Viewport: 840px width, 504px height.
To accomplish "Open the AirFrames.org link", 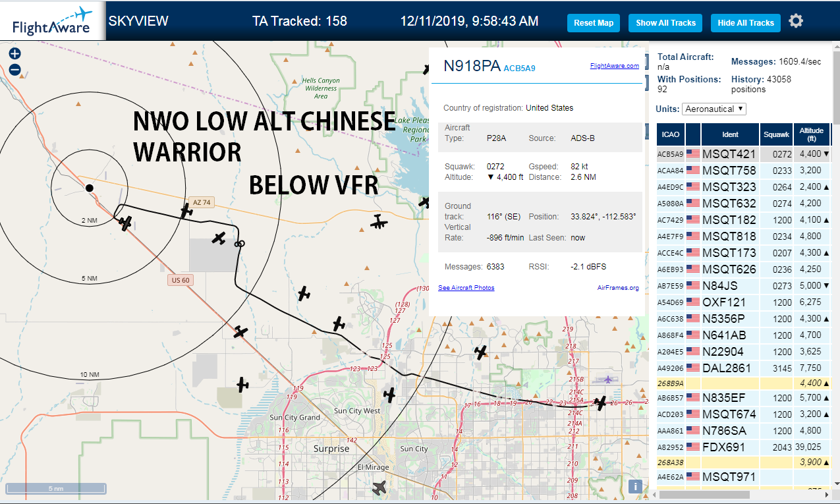I will tap(618, 288).
